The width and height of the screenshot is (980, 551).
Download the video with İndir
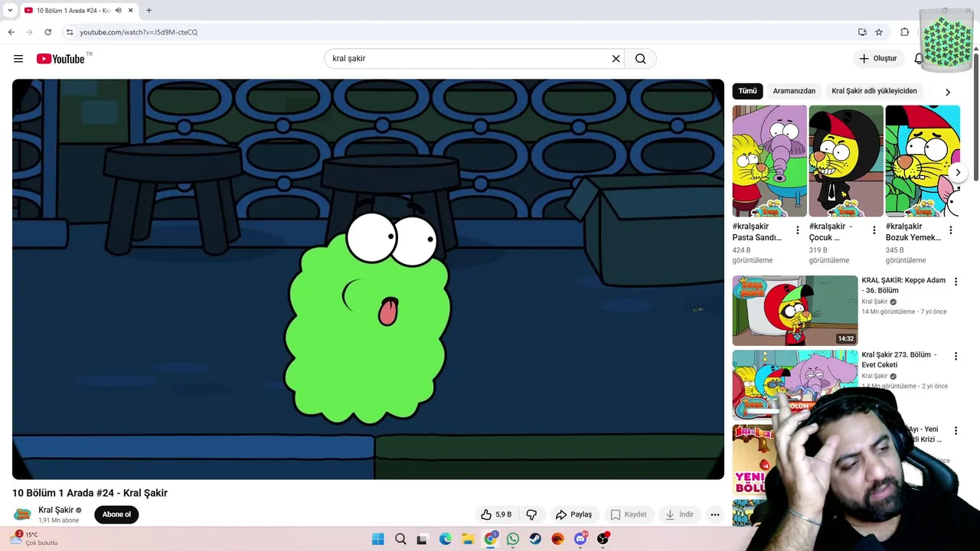pyautogui.click(x=679, y=514)
